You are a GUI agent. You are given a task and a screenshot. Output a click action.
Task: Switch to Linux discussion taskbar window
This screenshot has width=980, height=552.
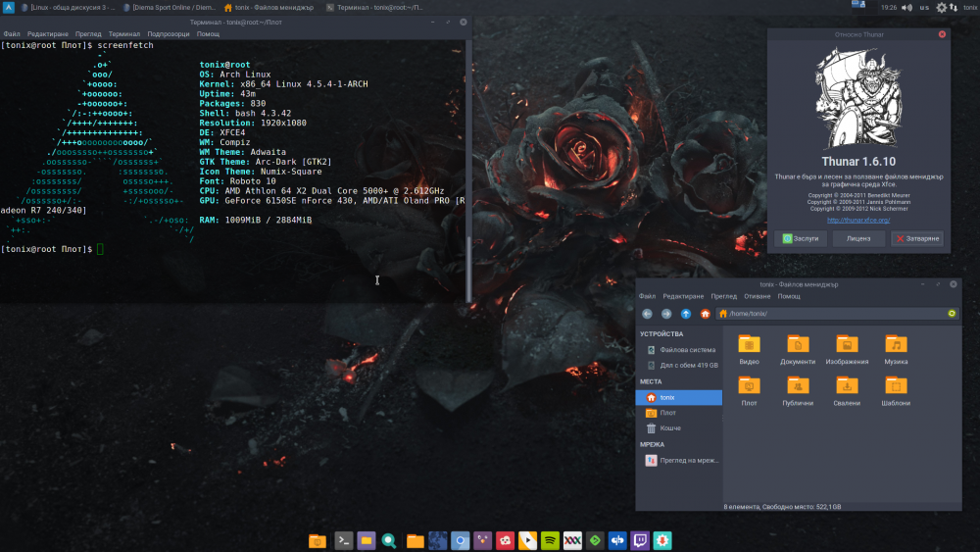68,8
